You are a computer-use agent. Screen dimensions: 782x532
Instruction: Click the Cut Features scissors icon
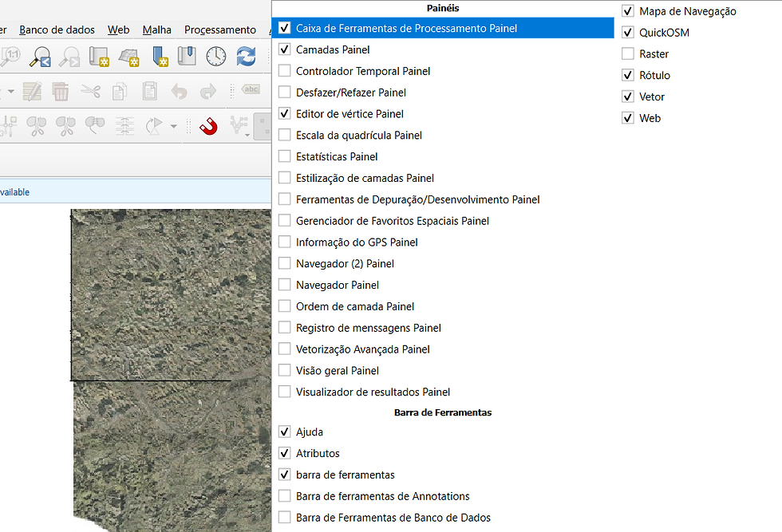click(90, 91)
